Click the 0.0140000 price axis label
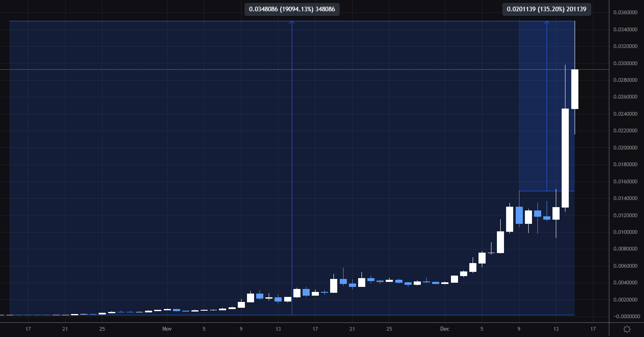Viewport: 644px width, 337px height. click(625, 198)
